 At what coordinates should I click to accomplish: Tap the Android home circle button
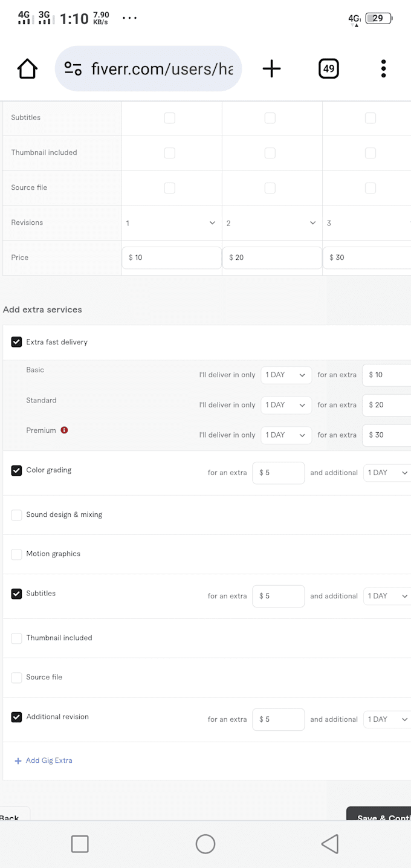click(x=205, y=844)
